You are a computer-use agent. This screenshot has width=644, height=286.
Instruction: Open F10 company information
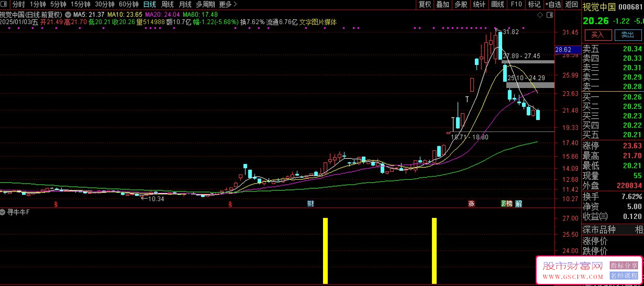pos(516,4)
